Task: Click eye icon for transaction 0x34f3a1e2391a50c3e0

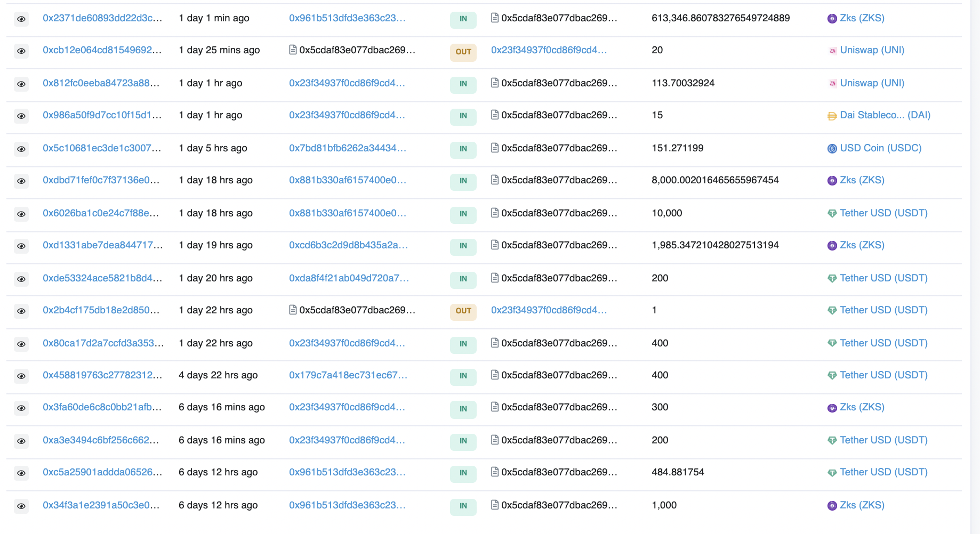Action: (21, 506)
